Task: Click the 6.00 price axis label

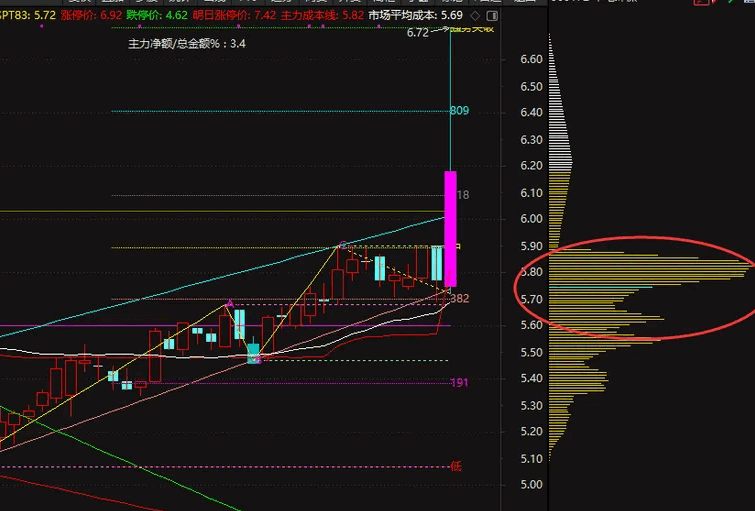Action: (x=532, y=219)
